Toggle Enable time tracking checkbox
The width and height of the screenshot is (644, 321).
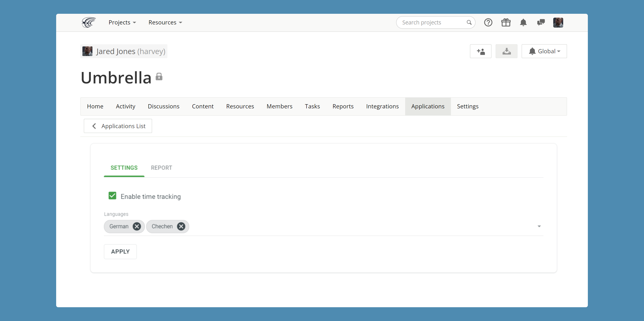112,196
